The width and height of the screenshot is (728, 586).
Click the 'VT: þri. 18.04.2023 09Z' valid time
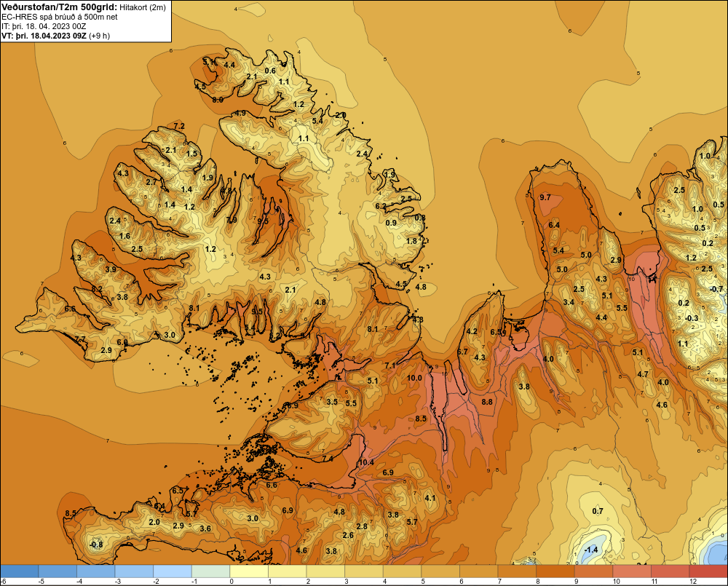click(x=44, y=36)
